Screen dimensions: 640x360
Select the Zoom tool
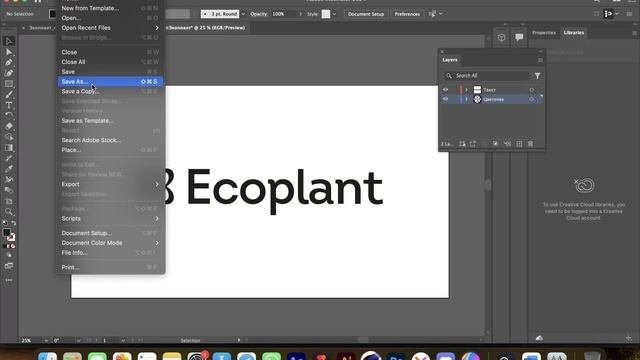[9, 211]
